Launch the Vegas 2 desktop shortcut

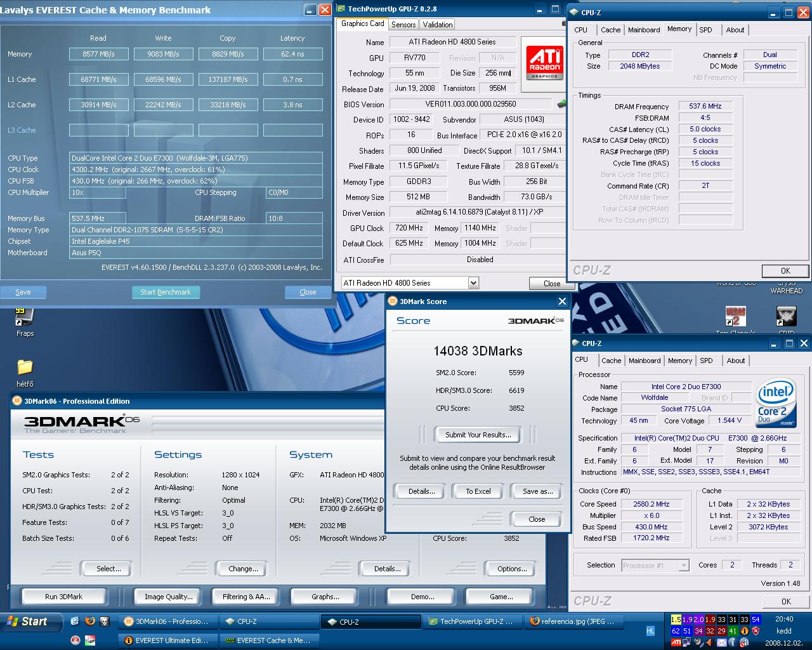(735, 316)
